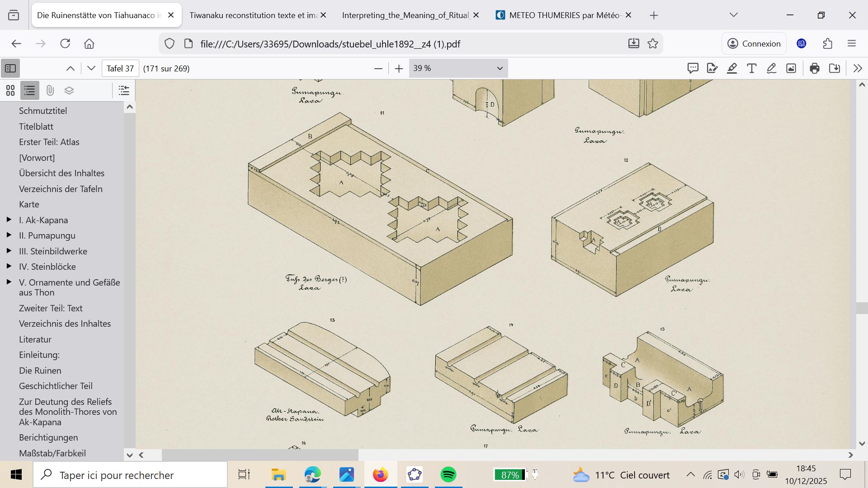Toggle the PDF sidebar panel

point(10,68)
